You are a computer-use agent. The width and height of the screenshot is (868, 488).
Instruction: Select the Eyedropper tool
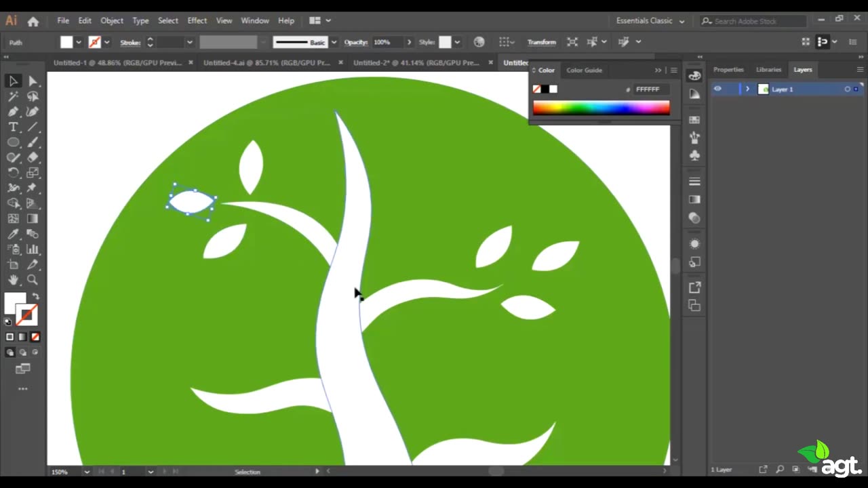tap(13, 234)
